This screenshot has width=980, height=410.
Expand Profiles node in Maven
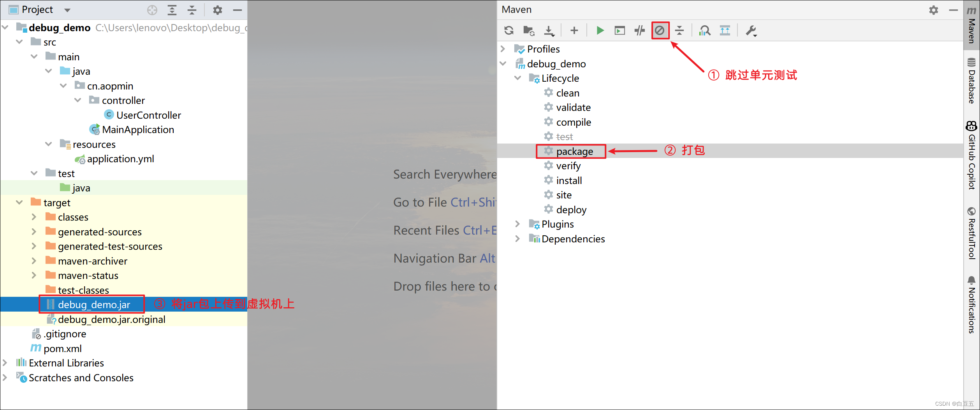pos(503,49)
